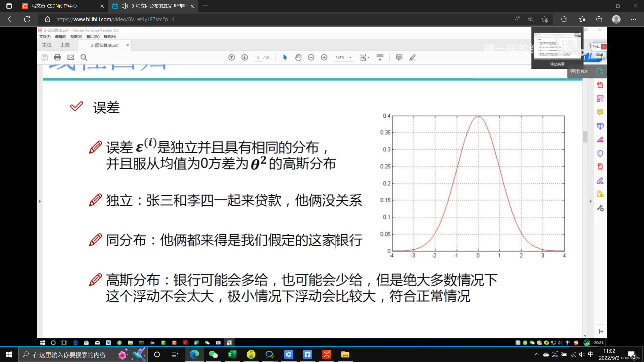Click the zoom out minus icon
The height and width of the screenshot is (362, 644).
(311, 57)
